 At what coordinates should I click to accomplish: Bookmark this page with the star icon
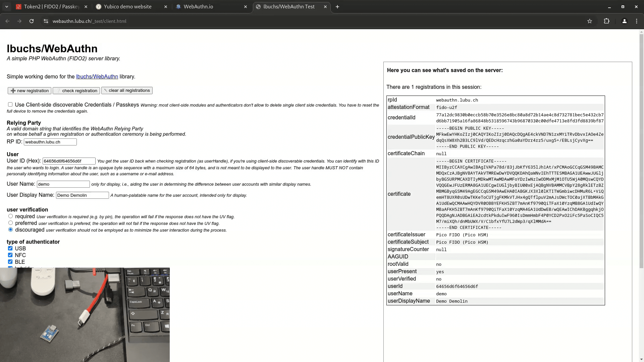(590, 21)
